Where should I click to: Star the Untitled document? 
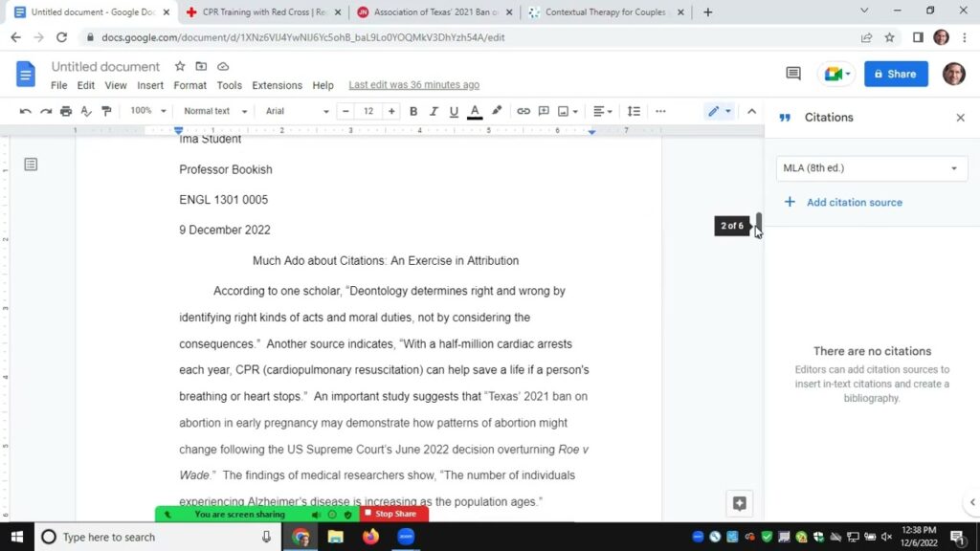tap(180, 67)
